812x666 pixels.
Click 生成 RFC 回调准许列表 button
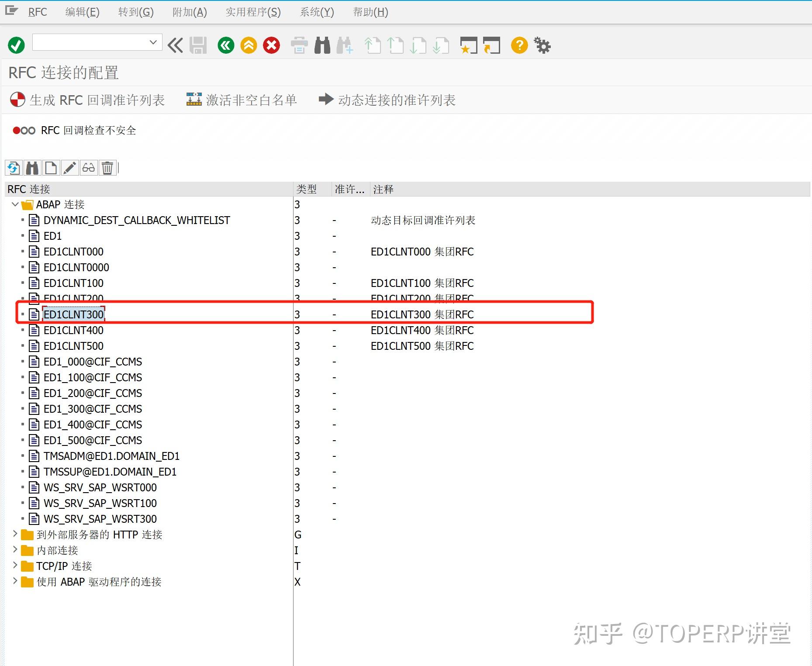87,100
